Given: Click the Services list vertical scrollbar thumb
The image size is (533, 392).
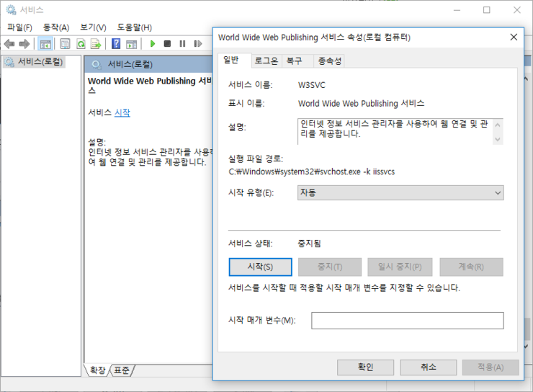Looking at the screenshot, I should pyautogui.click(x=527, y=329).
